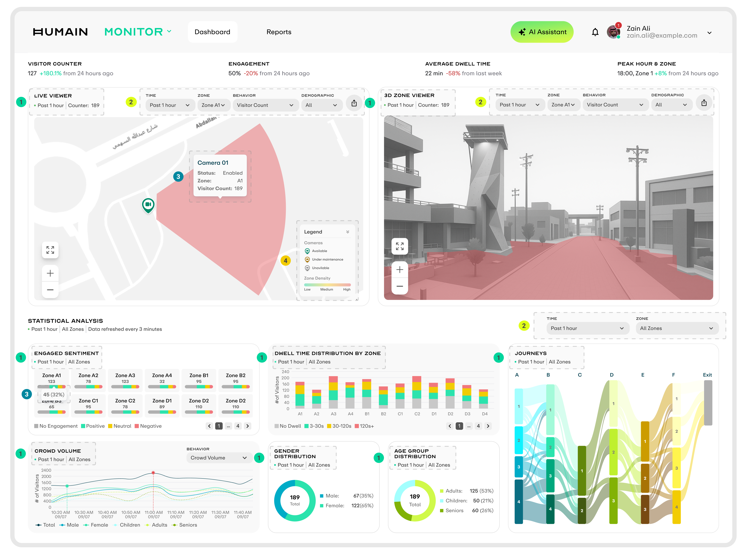This screenshot has width=747, height=560.
Task: Switch to the Reports tab
Action: (x=279, y=32)
